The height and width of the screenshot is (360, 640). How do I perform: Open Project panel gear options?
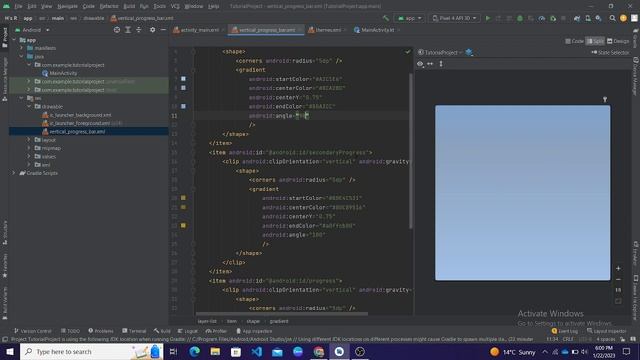[x=152, y=30]
